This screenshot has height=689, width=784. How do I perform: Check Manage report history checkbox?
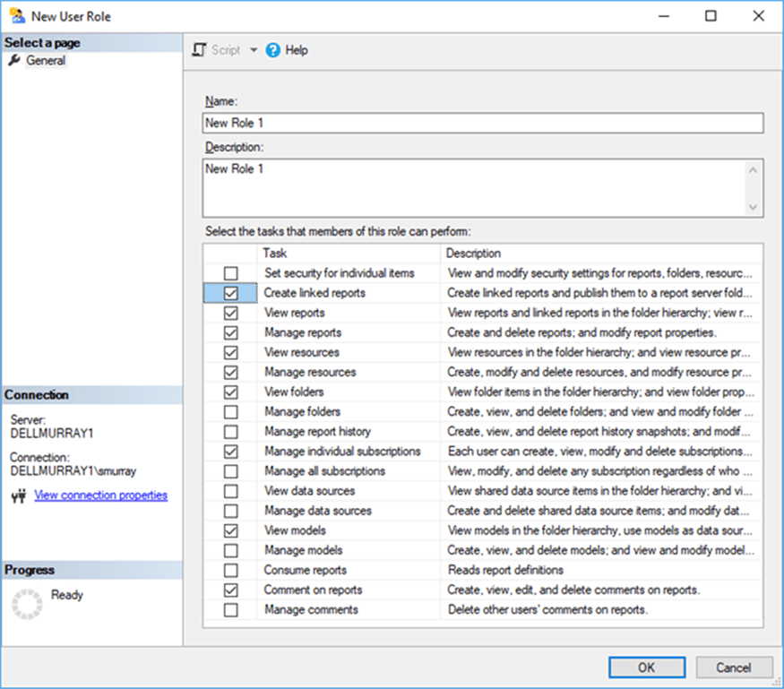coord(230,432)
